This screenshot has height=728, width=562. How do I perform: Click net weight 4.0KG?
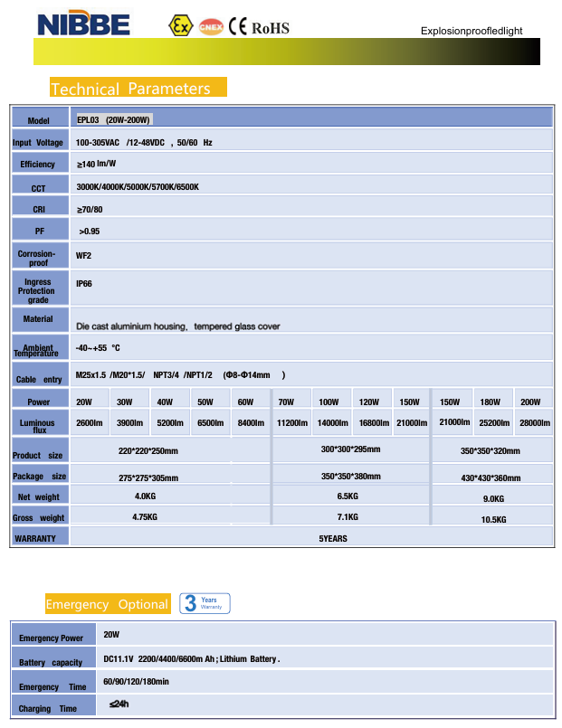click(x=146, y=496)
